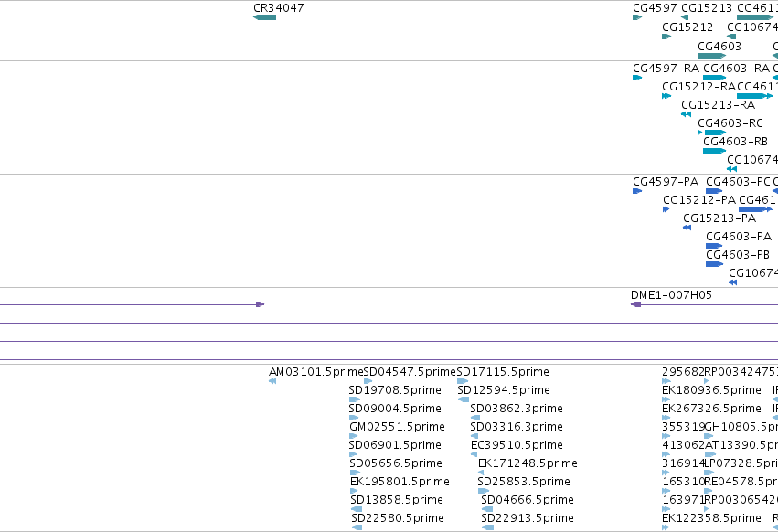Select EST SD05656.5prime
Screen dimensions: 778x532
[x=355, y=473]
